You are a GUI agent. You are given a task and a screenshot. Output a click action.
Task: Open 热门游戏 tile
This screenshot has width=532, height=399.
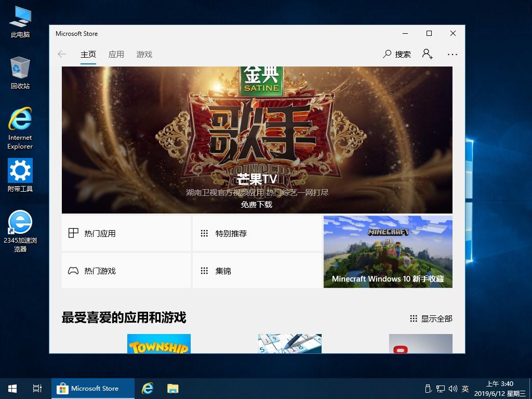pyautogui.click(x=126, y=271)
